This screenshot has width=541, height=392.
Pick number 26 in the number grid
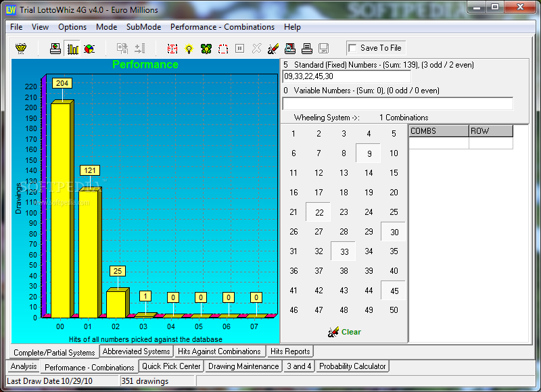[x=293, y=232]
